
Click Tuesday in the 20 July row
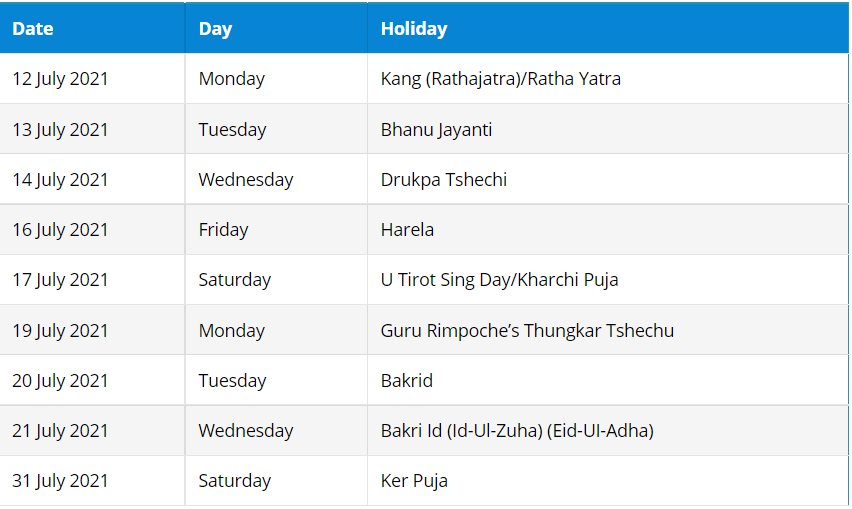coord(232,381)
